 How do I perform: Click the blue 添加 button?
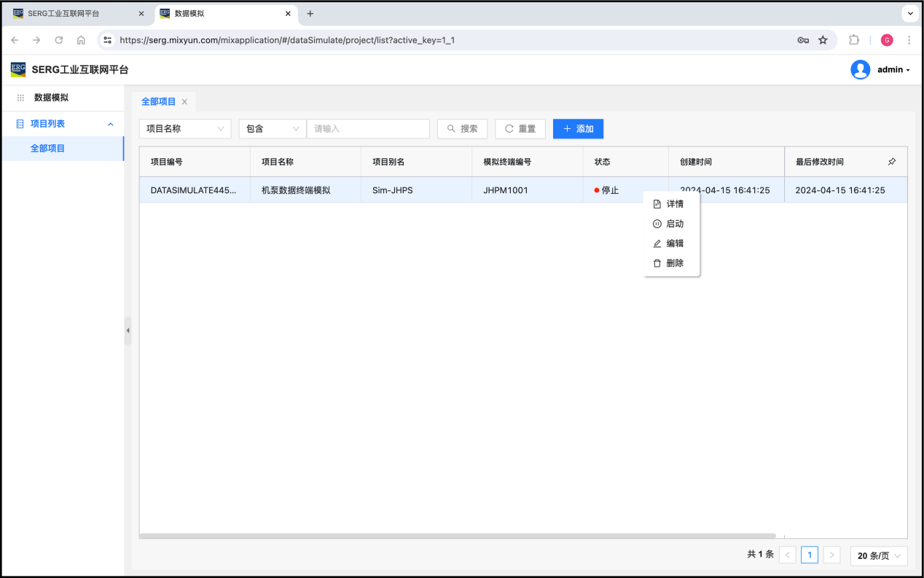pyautogui.click(x=578, y=129)
